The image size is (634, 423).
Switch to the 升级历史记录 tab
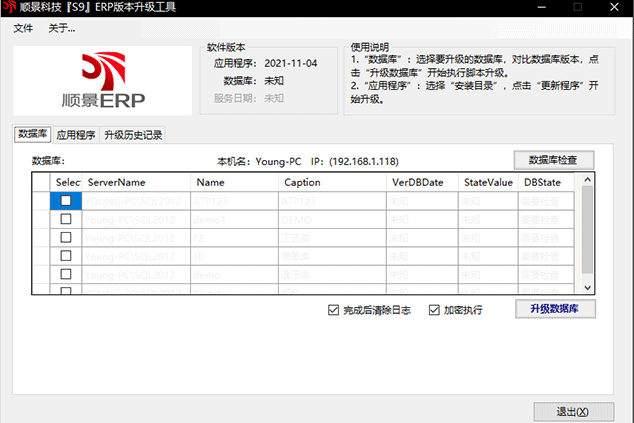click(x=133, y=134)
